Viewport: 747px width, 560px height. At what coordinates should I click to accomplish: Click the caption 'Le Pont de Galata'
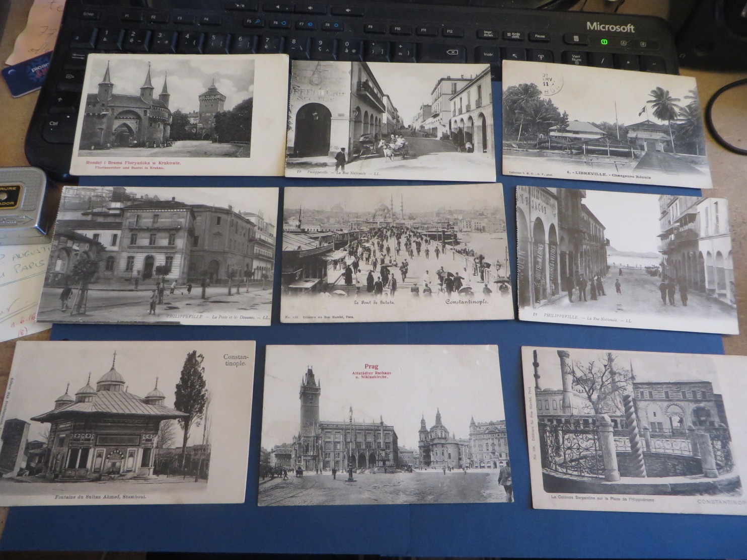(374, 302)
